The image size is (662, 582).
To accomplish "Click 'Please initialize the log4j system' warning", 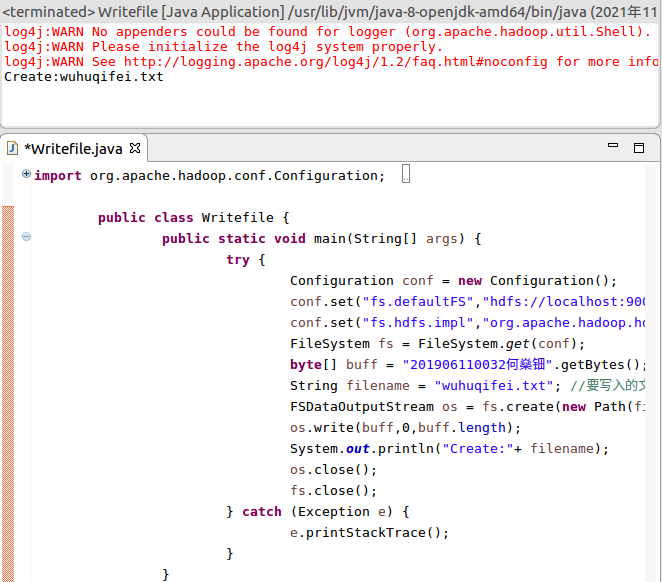I will (223, 47).
